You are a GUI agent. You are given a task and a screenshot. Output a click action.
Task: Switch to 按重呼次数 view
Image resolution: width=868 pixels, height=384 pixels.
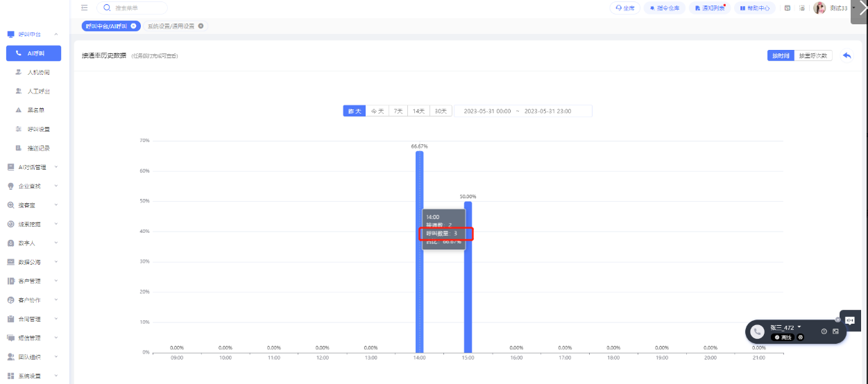tap(812, 55)
